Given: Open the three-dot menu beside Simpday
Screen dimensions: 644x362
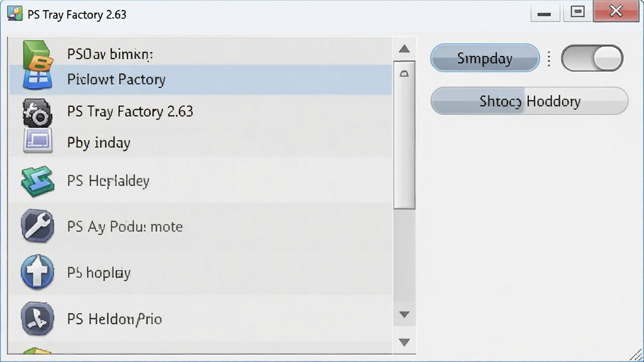Looking at the screenshot, I should point(549,58).
